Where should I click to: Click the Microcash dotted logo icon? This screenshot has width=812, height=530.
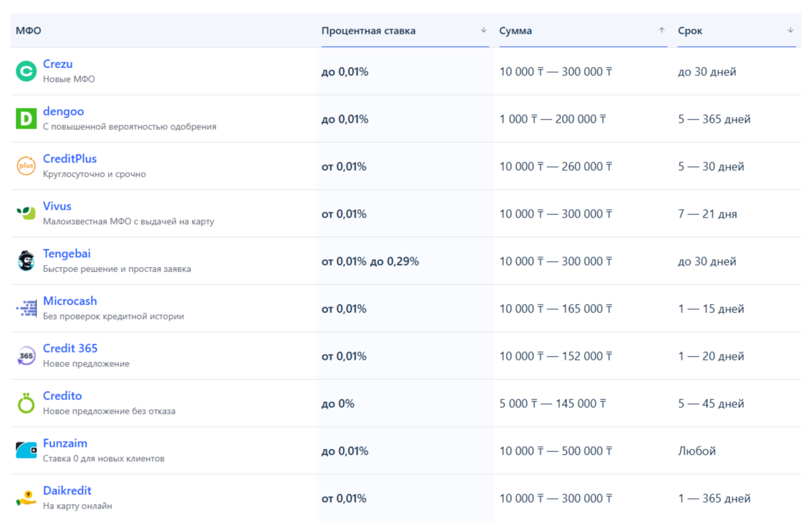26,309
